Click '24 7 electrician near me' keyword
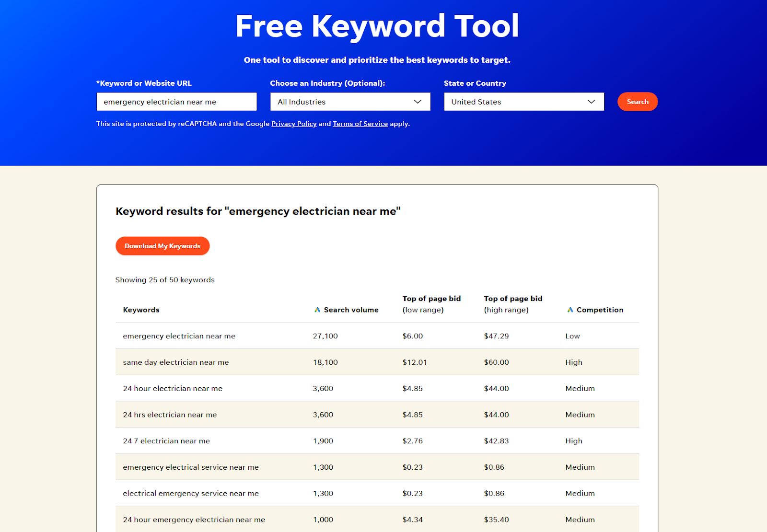This screenshot has width=767, height=532. pyautogui.click(x=166, y=441)
